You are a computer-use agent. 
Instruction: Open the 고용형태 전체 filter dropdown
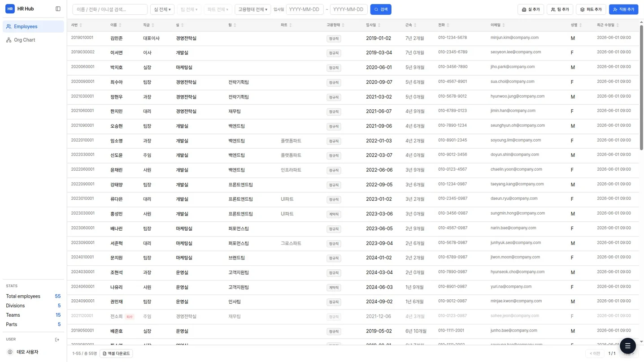pos(252,9)
